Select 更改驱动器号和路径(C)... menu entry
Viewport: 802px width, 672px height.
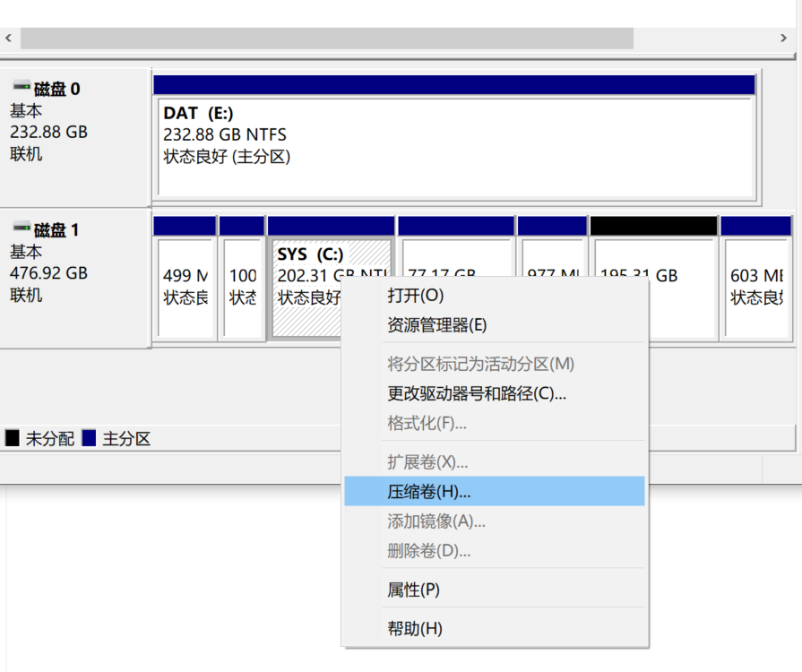(495, 393)
